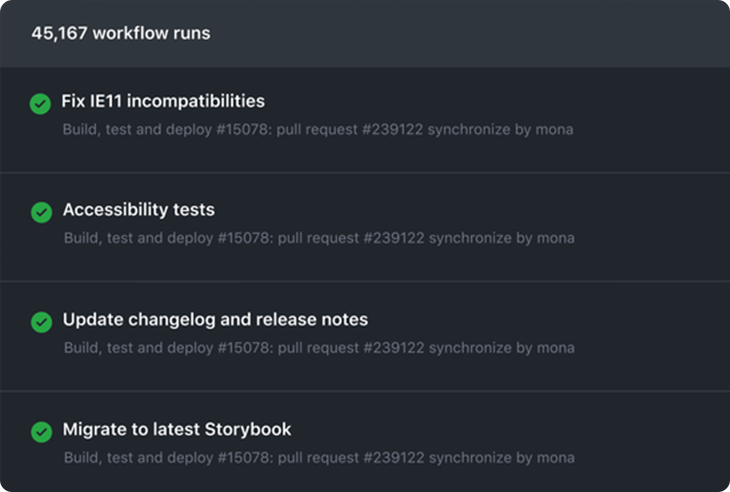Viewport: 730px width, 492px height.
Task: Click the green success icon for Accessibility tests
Action: tap(41, 212)
